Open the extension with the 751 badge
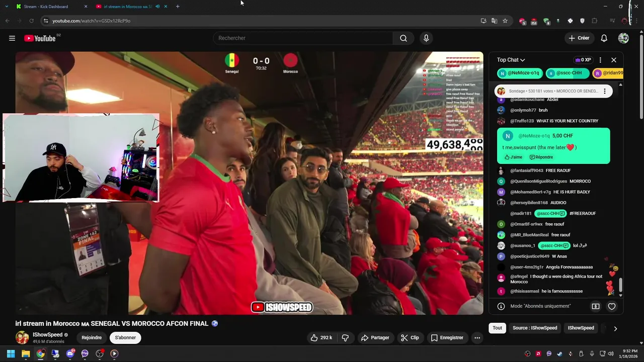This screenshot has height=362, width=644. pyautogui.click(x=534, y=21)
